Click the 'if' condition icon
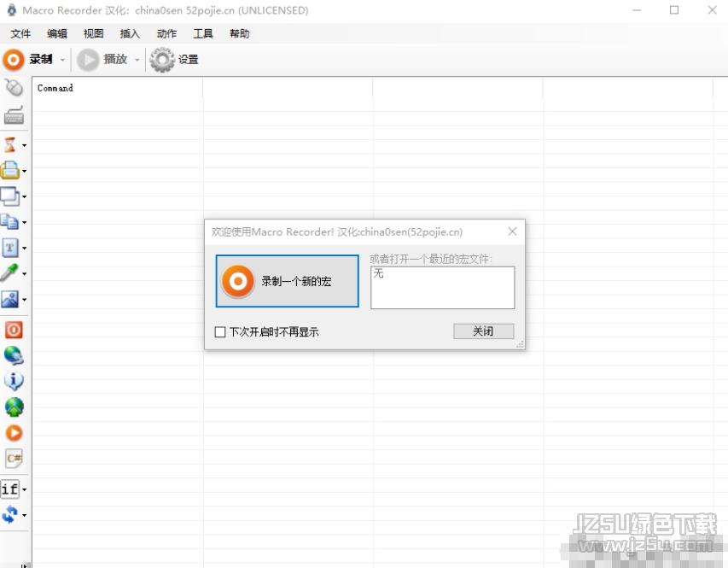Screen dimensions: 728x568 coord(9,489)
